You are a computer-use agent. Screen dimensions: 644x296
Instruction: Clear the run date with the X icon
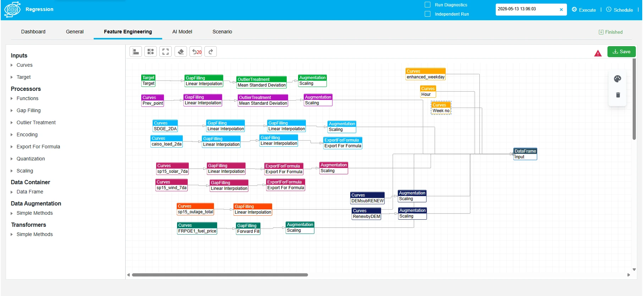pos(561,10)
